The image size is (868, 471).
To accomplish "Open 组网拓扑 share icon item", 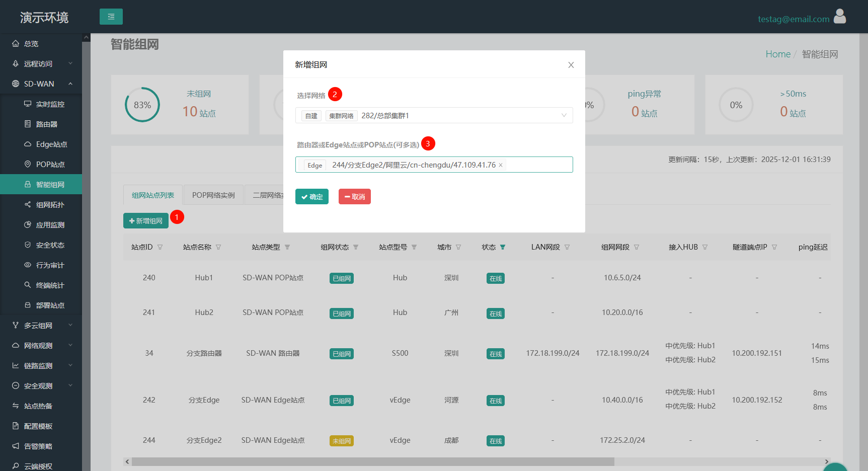I will (28, 205).
